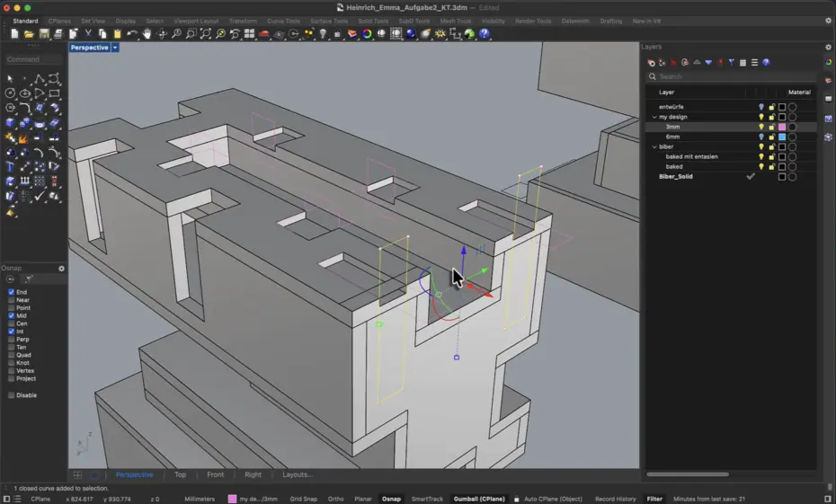Collapse the my design layer group
The image size is (836, 504).
(654, 117)
